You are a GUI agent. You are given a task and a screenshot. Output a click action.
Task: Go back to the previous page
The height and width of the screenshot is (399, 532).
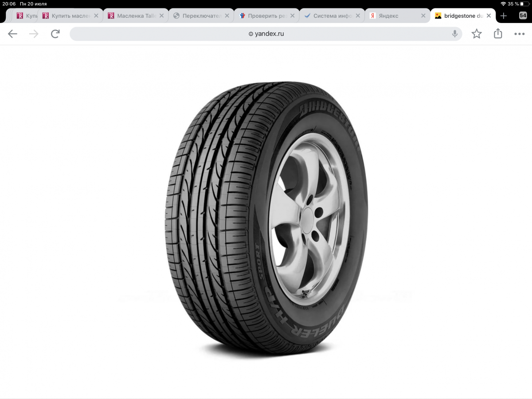point(12,34)
